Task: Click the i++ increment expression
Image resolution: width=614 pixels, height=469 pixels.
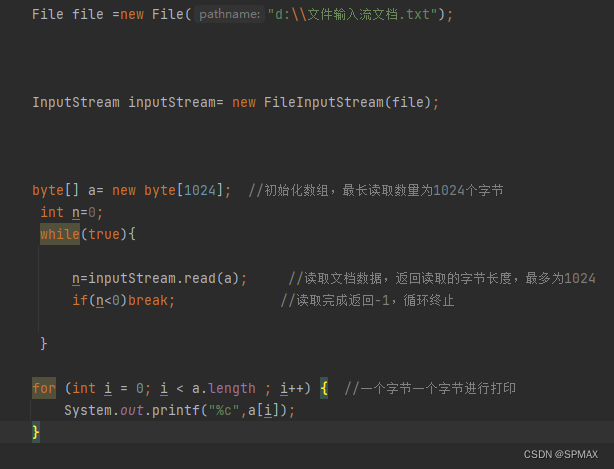Action: 291,388
